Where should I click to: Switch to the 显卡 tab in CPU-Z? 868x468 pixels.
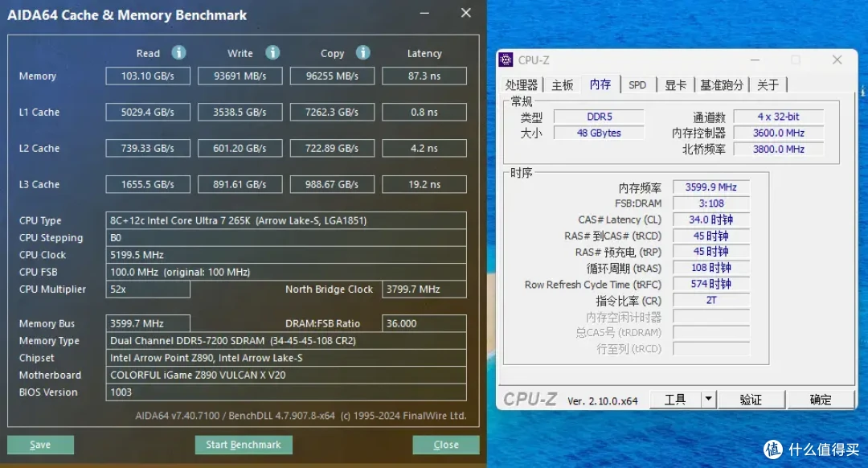click(x=675, y=84)
